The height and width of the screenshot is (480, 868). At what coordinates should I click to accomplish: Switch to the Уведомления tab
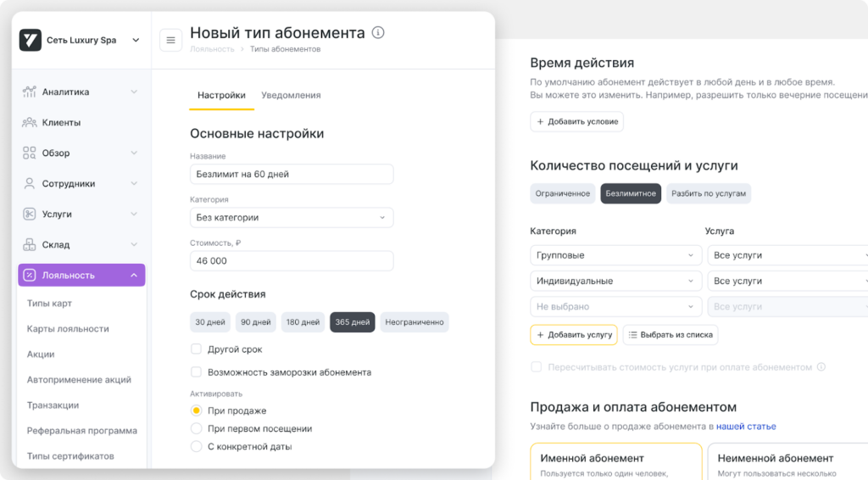pyautogui.click(x=291, y=95)
